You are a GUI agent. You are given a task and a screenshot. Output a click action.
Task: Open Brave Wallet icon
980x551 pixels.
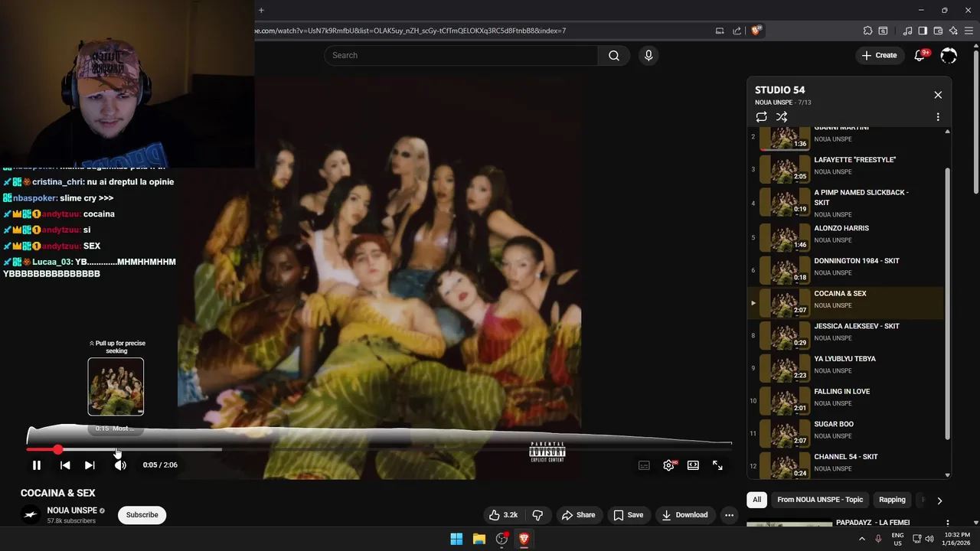938,31
